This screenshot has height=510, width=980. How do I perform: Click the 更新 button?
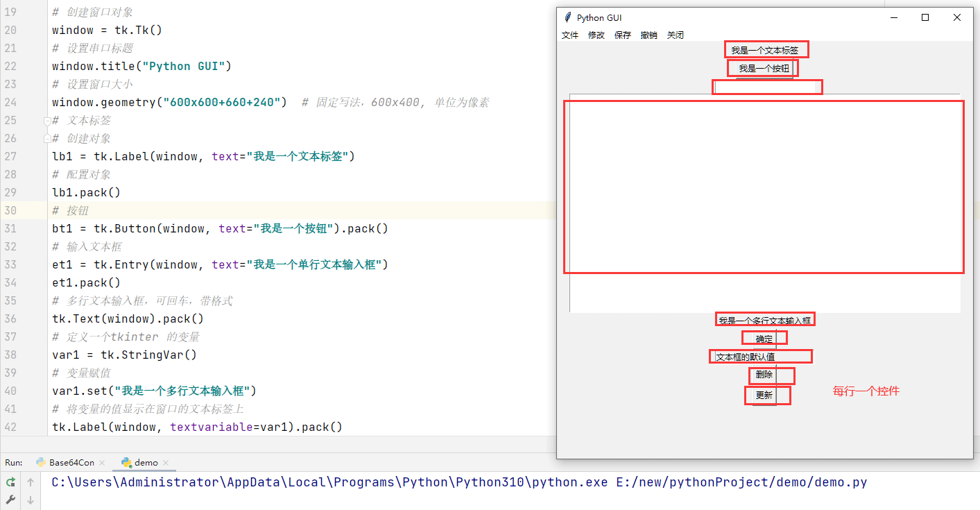(x=764, y=396)
